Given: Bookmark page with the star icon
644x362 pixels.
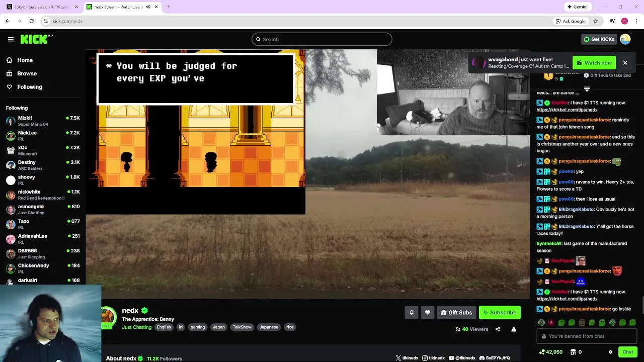Looking at the screenshot, I should coord(596,21).
